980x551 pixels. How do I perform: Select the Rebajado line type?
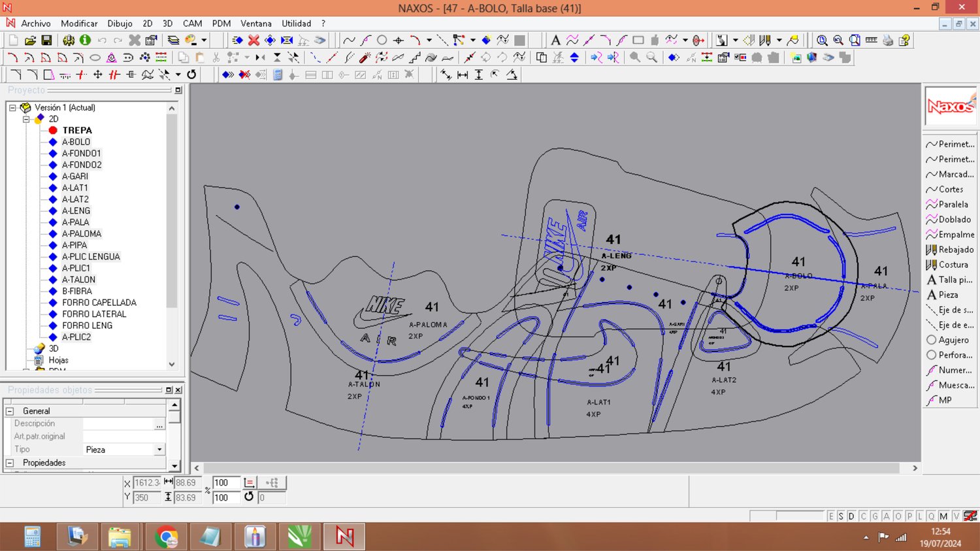tap(950, 250)
